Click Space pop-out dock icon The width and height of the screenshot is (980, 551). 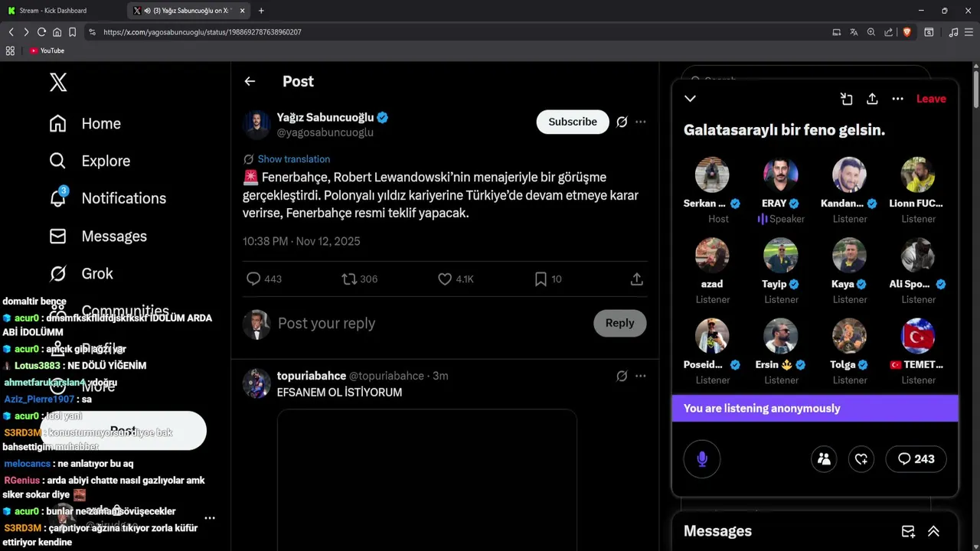click(x=846, y=99)
